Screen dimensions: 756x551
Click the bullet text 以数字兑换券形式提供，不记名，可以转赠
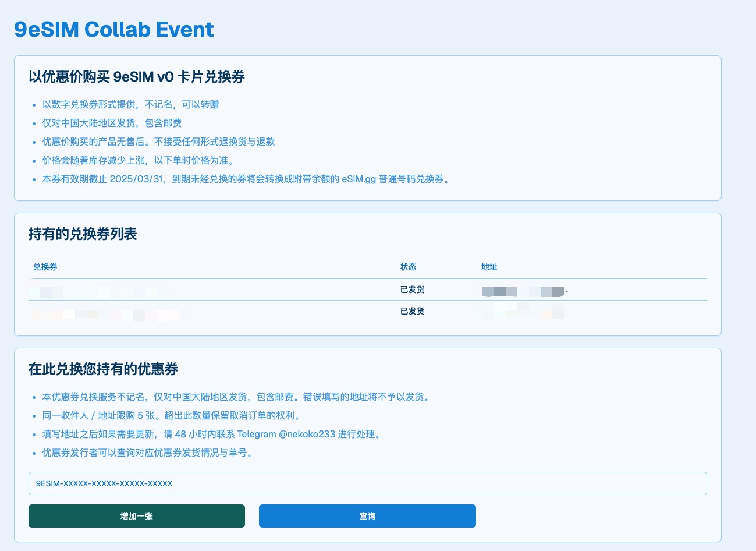130,104
